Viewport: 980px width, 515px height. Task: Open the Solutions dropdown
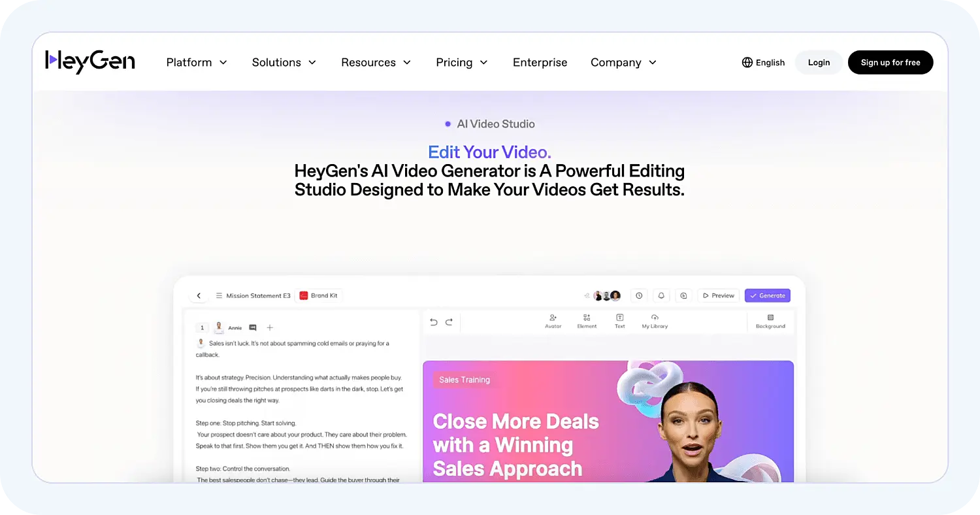276,62
